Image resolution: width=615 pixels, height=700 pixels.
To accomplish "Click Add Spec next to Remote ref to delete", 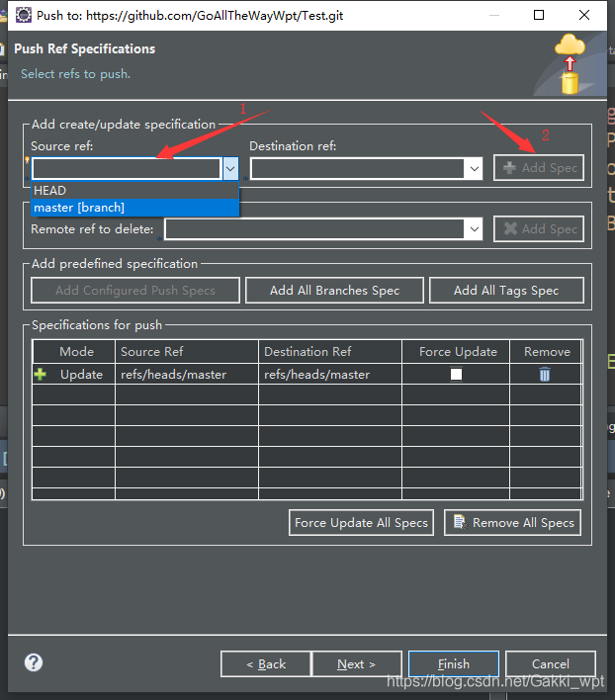I will [x=539, y=229].
